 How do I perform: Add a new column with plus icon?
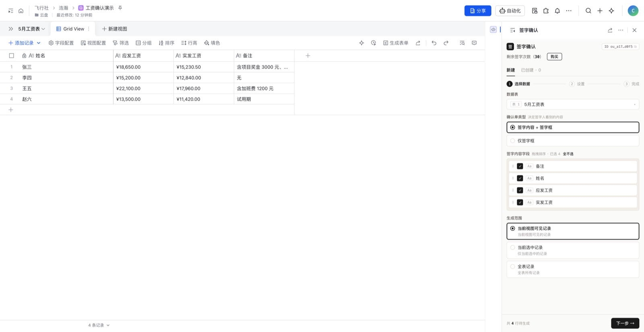coord(308,55)
